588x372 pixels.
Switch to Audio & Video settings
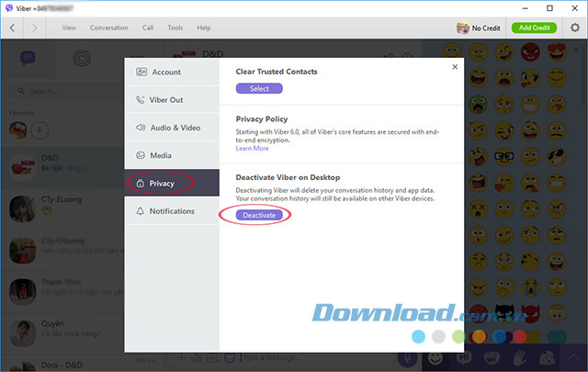click(172, 128)
